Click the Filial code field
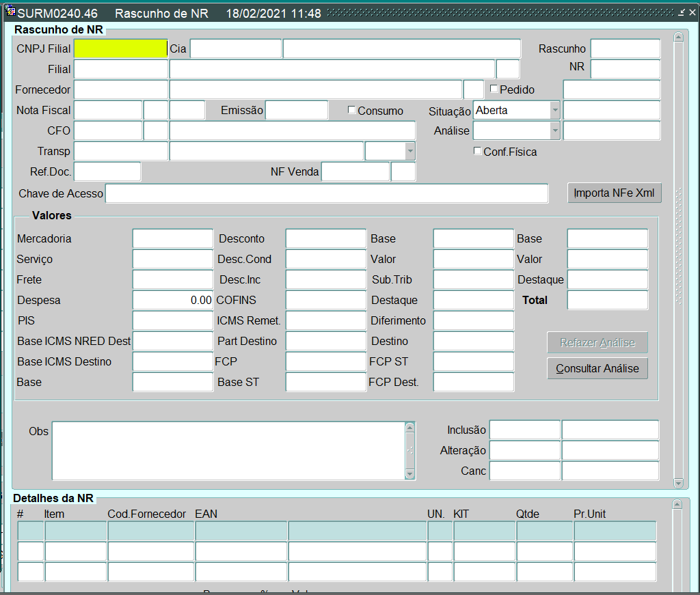This screenshot has width=700, height=595. click(120, 69)
